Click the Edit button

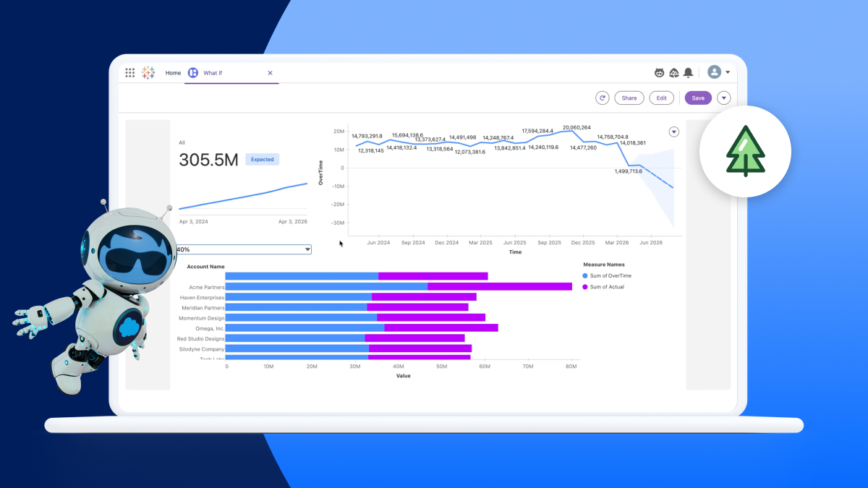tap(662, 98)
